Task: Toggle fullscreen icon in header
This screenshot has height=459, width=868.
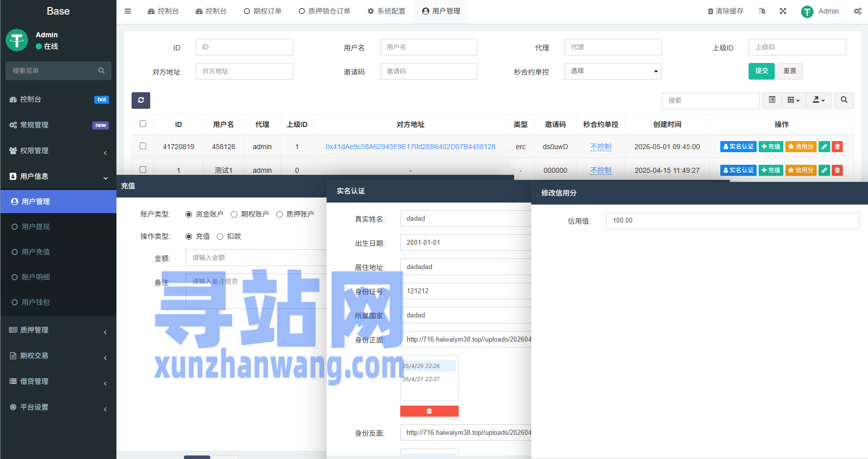Action: [x=783, y=11]
